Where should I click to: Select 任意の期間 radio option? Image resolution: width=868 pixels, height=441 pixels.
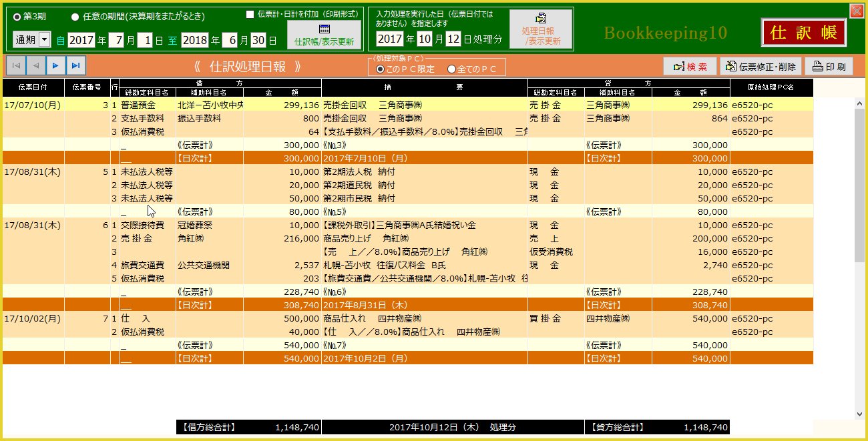pos(75,16)
